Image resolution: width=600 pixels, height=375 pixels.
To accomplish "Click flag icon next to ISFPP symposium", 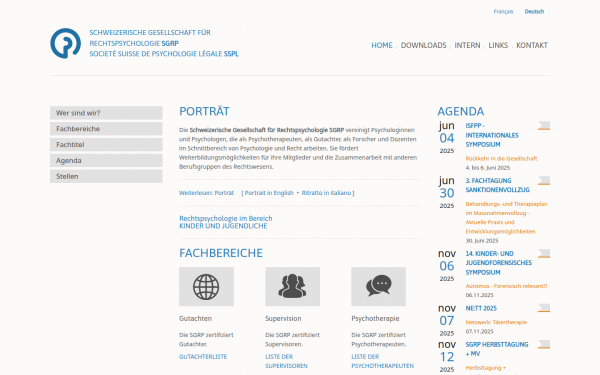I will (x=544, y=126).
